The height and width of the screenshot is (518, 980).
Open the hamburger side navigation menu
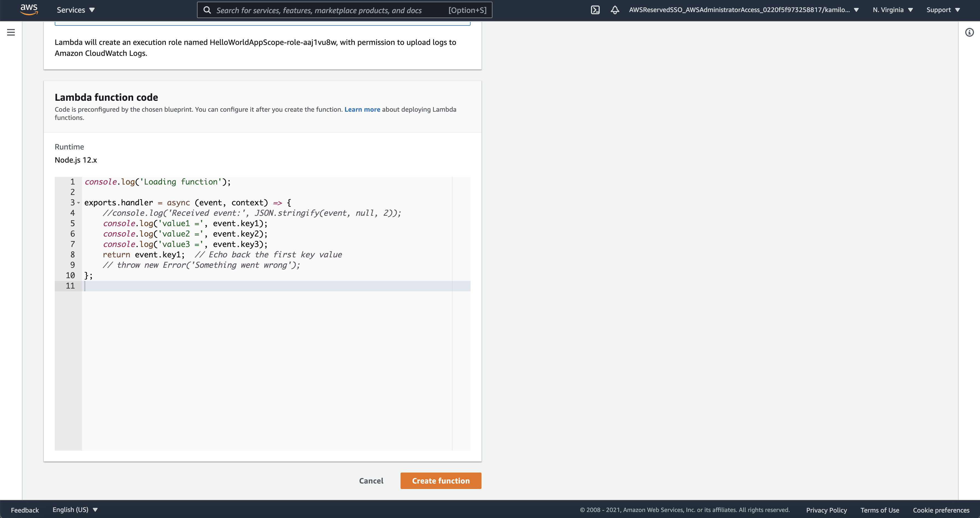pyautogui.click(x=11, y=32)
